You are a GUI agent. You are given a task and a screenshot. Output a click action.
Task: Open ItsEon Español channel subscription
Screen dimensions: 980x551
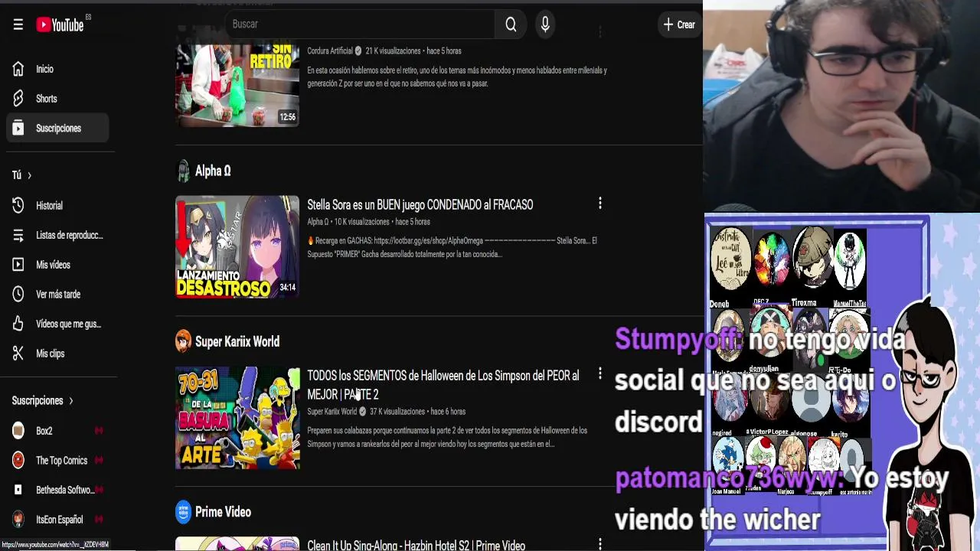[x=57, y=520]
